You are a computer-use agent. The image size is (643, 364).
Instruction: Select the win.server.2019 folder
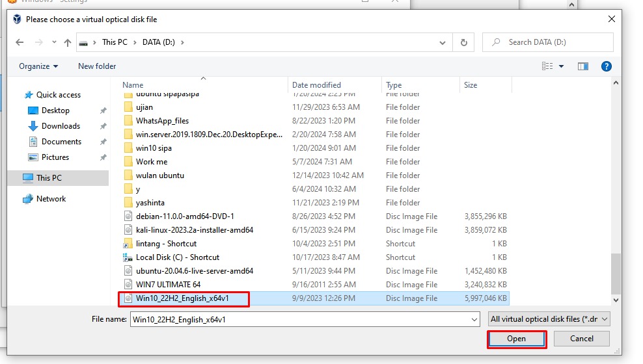pyautogui.click(x=209, y=135)
